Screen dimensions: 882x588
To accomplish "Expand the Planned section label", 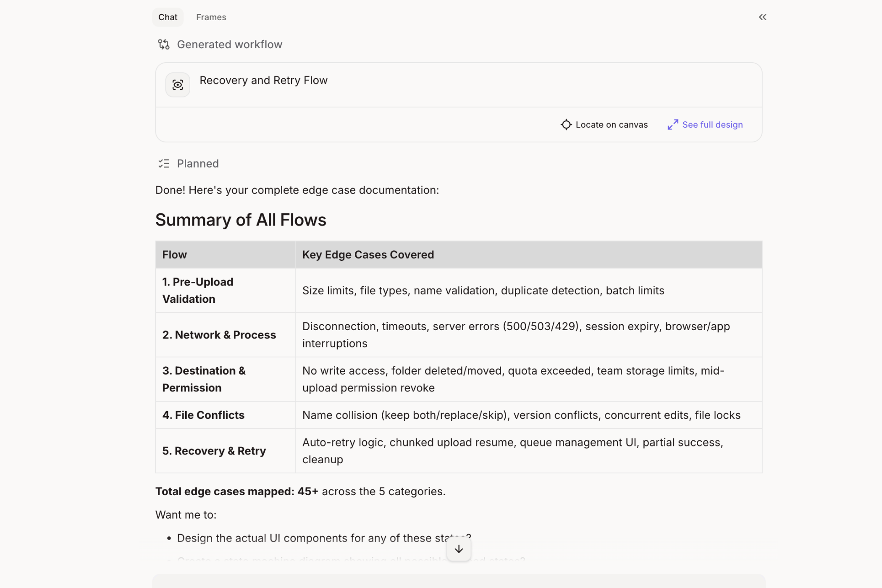I will click(198, 164).
